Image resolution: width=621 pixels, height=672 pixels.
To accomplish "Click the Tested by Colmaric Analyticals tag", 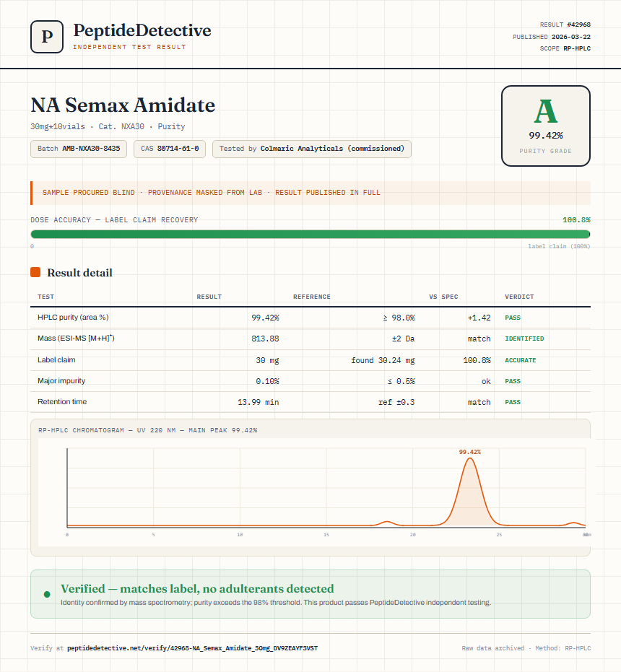I will tap(312, 149).
